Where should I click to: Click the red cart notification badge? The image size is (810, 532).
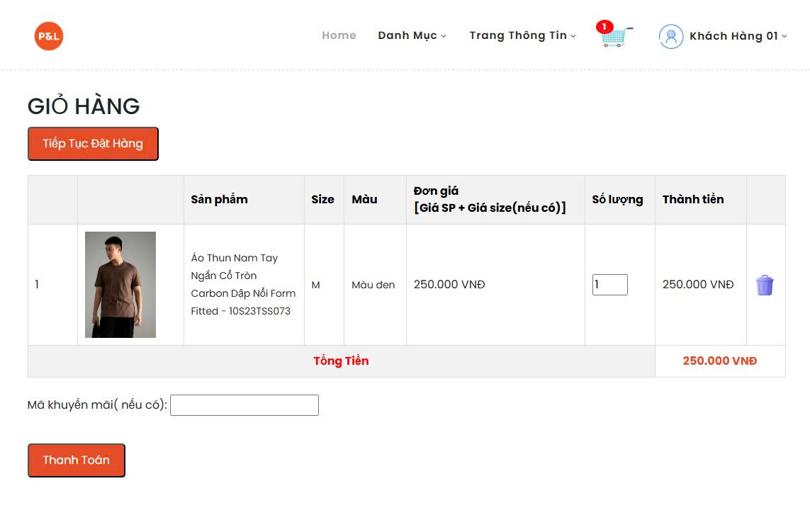[604, 26]
